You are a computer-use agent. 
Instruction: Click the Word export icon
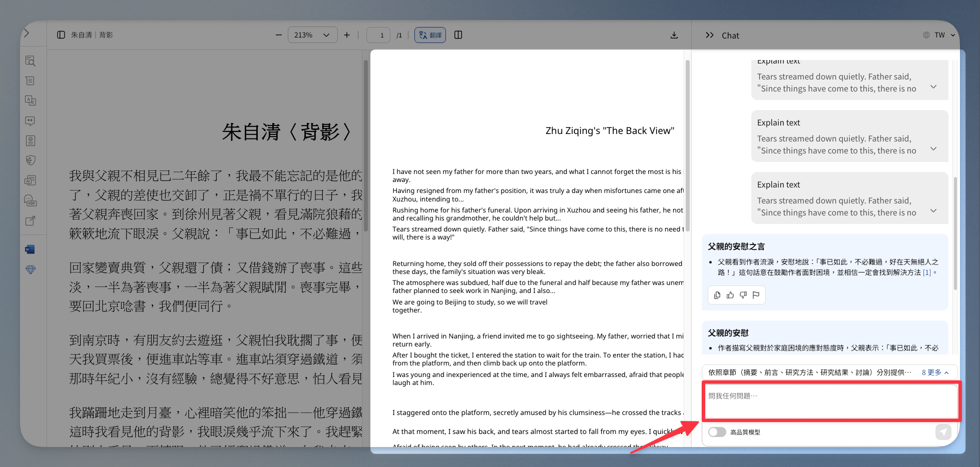point(30,249)
